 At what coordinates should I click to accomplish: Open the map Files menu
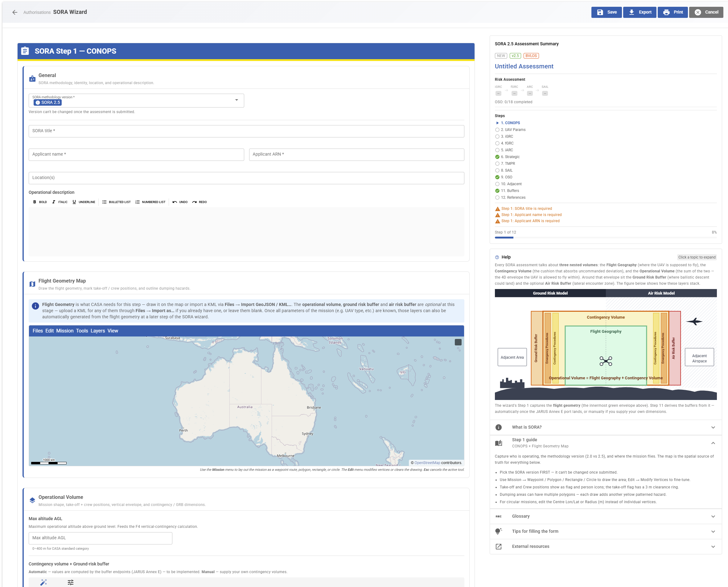38,331
